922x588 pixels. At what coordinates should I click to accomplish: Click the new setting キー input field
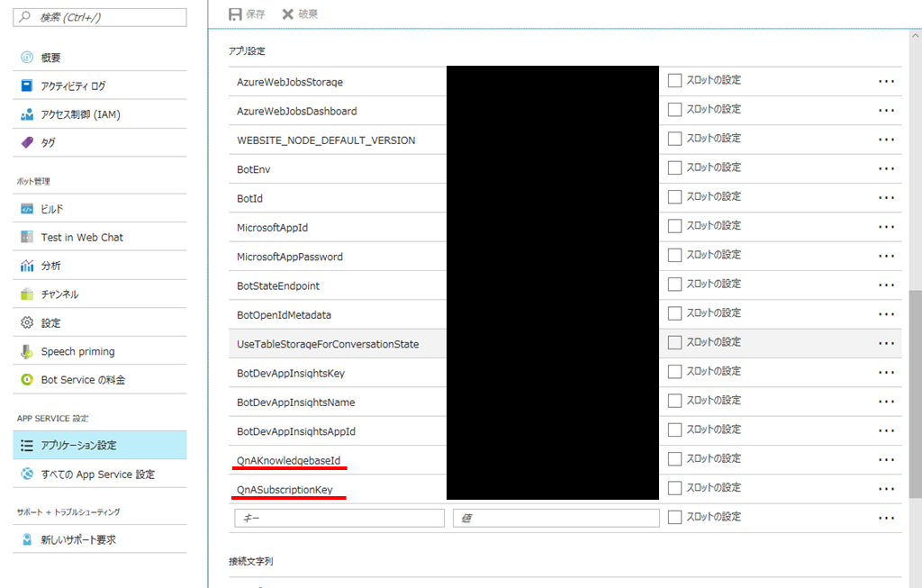tap(339, 518)
